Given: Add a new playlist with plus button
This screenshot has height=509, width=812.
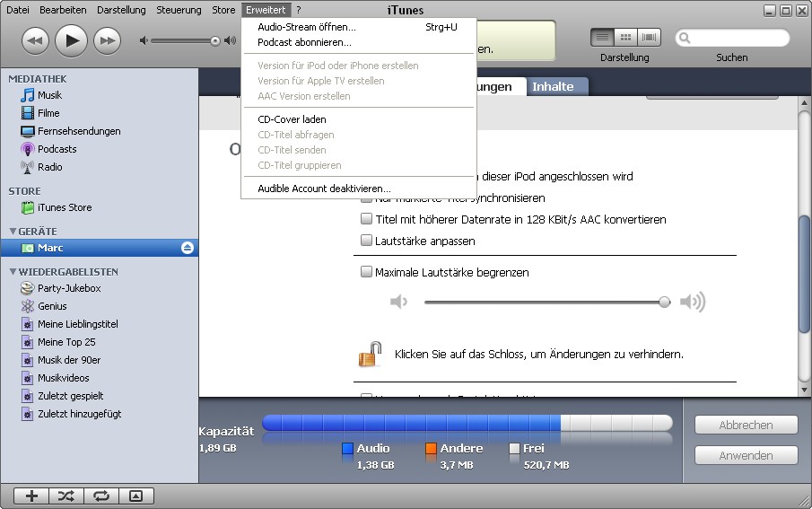Looking at the screenshot, I should click(31, 496).
